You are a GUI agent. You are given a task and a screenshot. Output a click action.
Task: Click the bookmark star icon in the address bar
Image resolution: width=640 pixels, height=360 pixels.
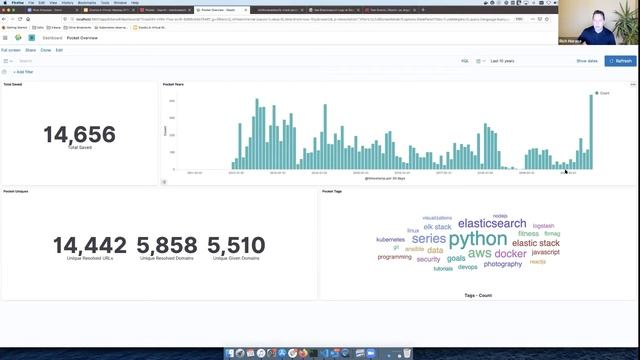[x=547, y=19]
